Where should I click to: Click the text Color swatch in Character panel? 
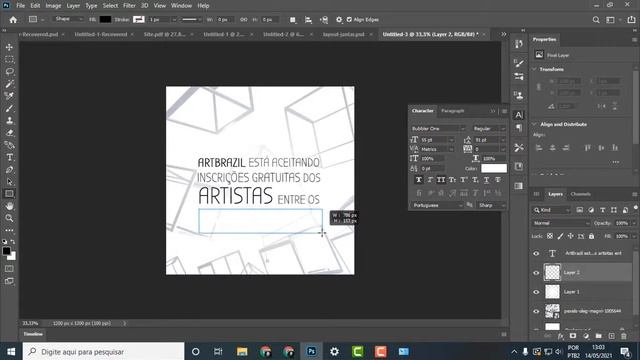pyautogui.click(x=494, y=168)
